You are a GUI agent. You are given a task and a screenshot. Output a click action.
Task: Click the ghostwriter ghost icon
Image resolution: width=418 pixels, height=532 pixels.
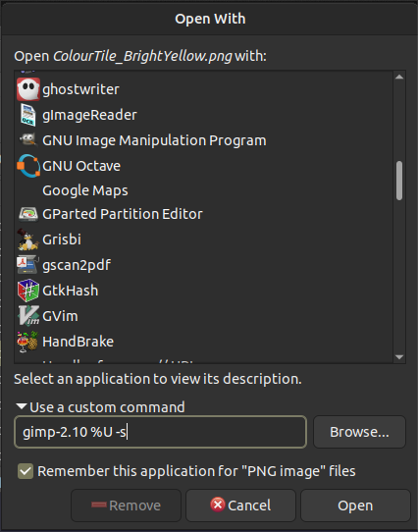click(28, 89)
